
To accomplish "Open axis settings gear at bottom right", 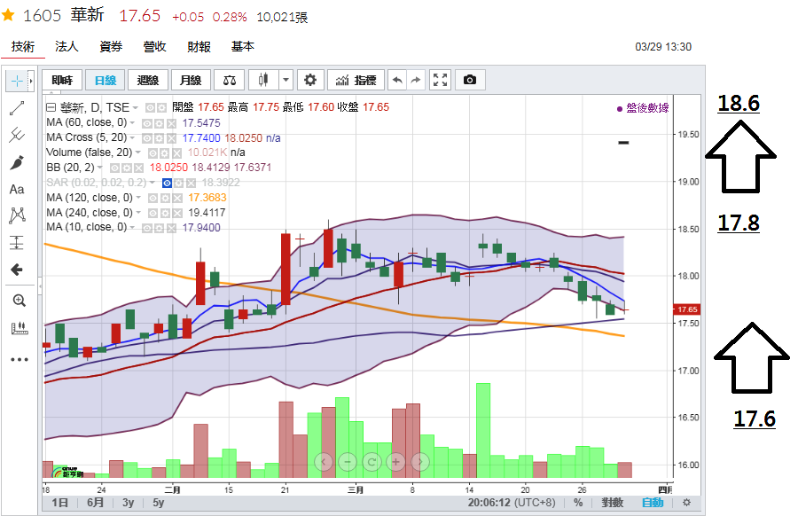I will 686,503.
